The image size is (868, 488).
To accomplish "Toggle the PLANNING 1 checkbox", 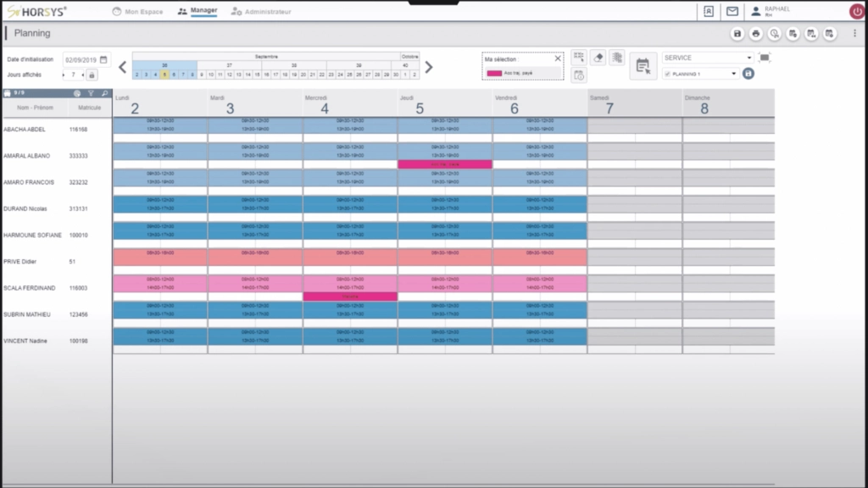I will (667, 74).
